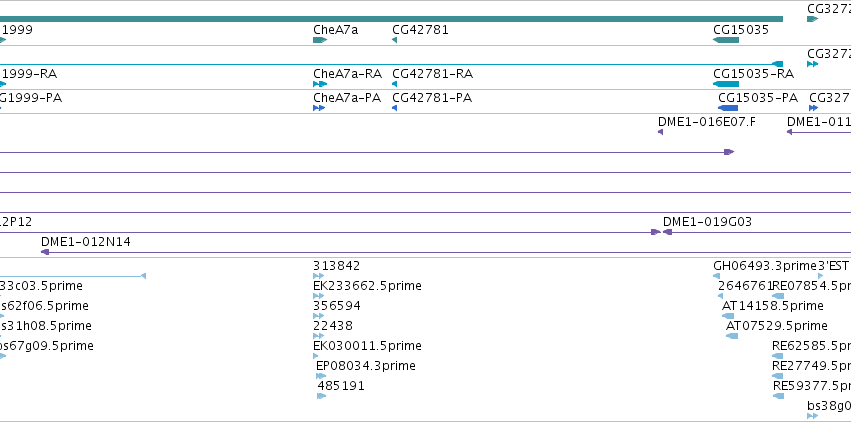Select the DME1-019G03 clone arrow

668,232
